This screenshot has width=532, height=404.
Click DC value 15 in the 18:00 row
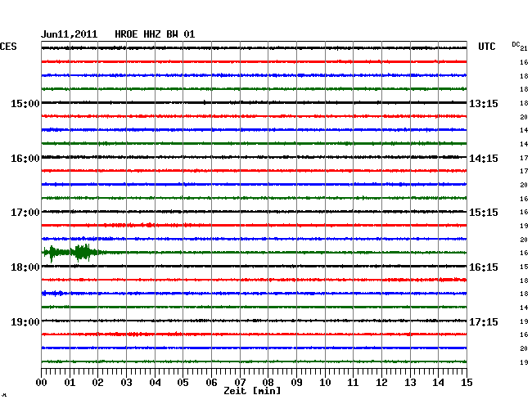click(524, 267)
